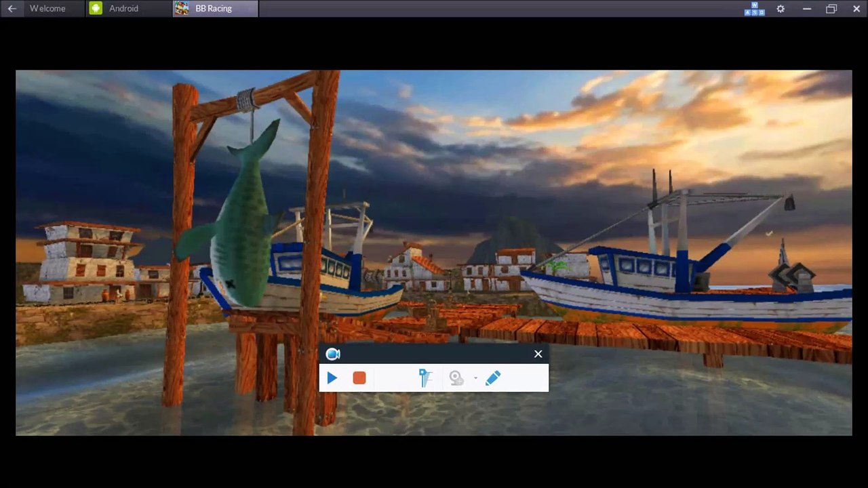Select the BB Racing tab

point(214,9)
